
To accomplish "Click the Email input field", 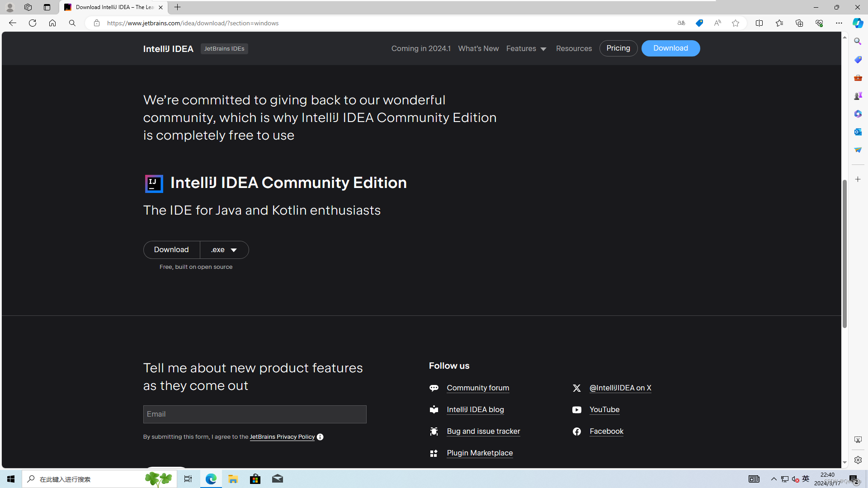I will click(x=255, y=413).
